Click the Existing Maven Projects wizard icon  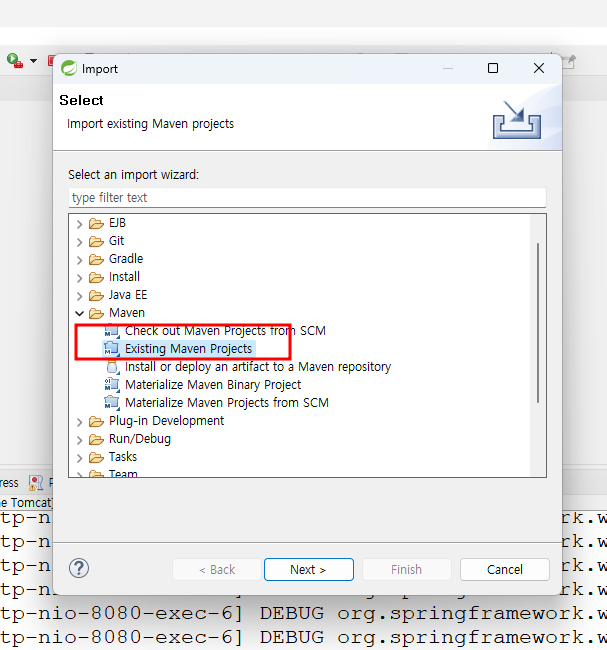[112, 349]
